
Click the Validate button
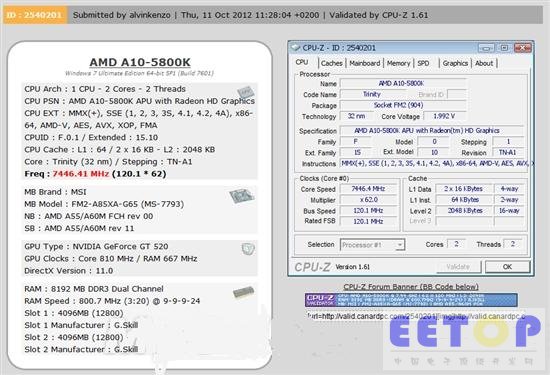point(458,267)
